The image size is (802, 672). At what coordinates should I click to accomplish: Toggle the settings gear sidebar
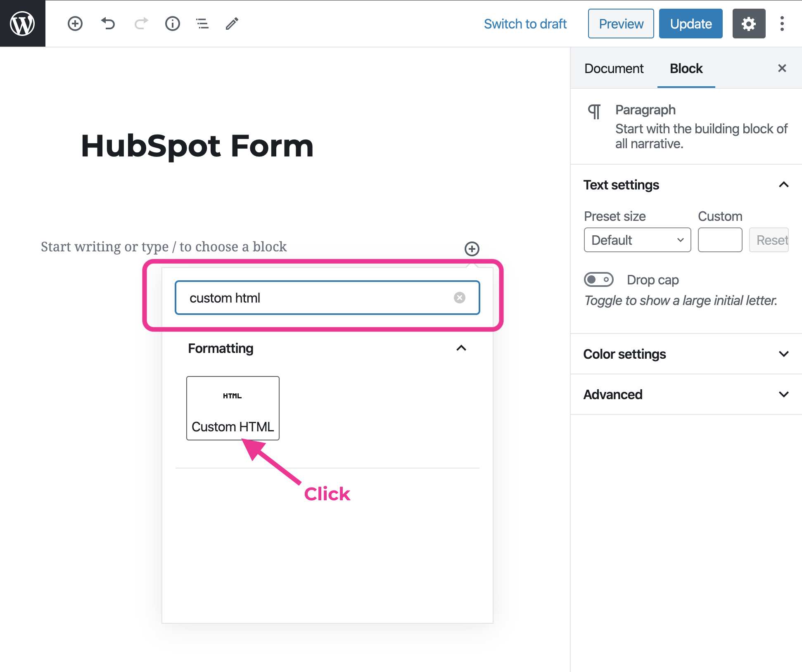tap(749, 24)
